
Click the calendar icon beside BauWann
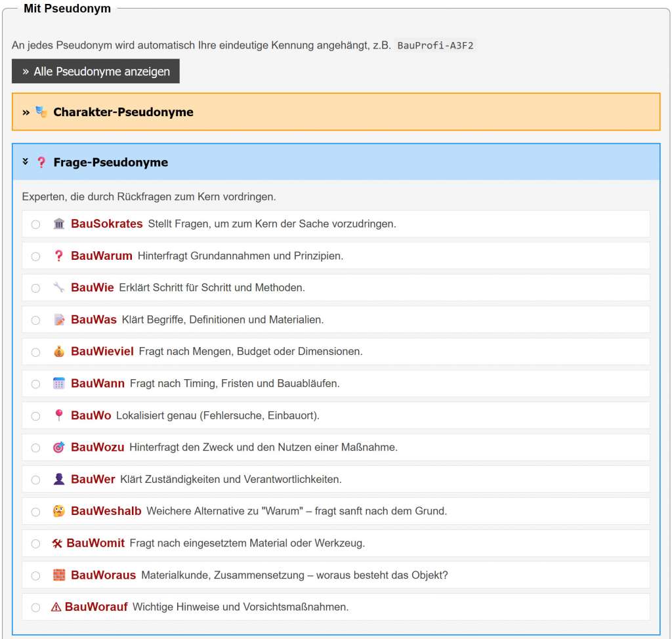point(59,383)
